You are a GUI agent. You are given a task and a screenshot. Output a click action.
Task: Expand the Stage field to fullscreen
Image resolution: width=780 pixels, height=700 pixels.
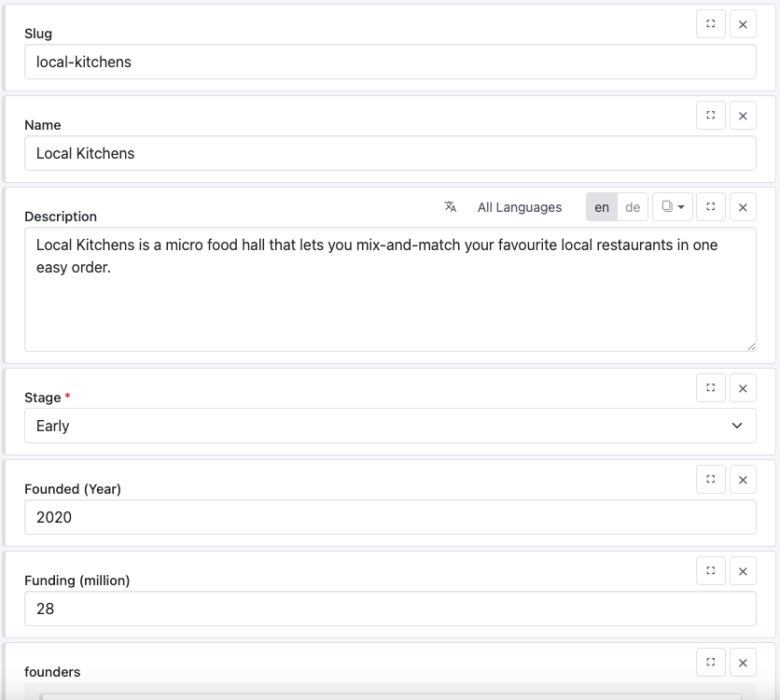click(x=710, y=388)
